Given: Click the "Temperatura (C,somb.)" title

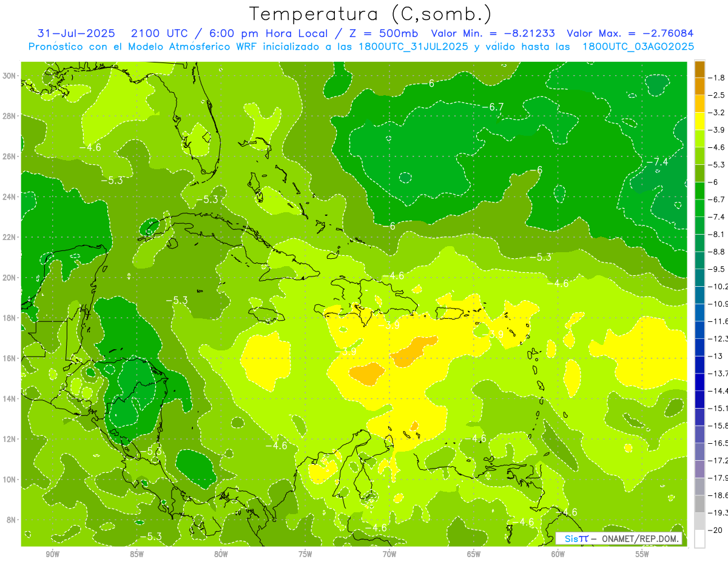Looking at the screenshot, I should (x=371, y=13).
